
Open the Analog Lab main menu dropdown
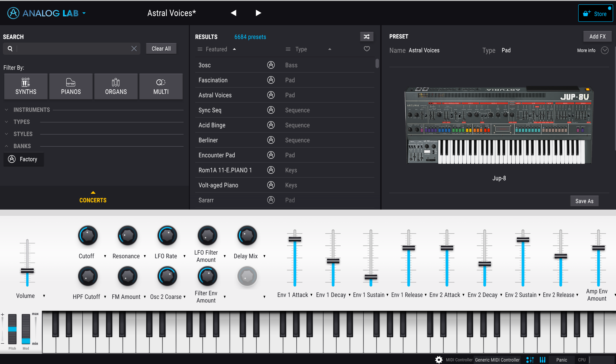[x=84, y=13]
